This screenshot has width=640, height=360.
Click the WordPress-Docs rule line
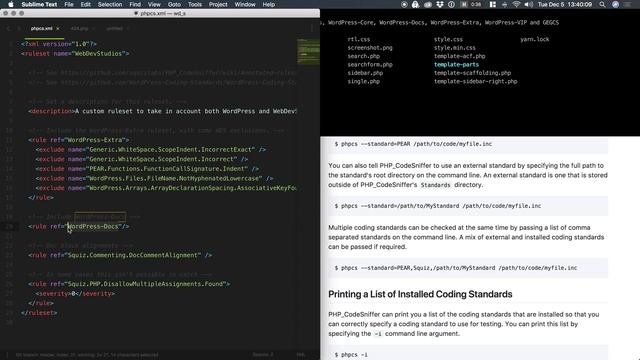click(x=79, y=227)
